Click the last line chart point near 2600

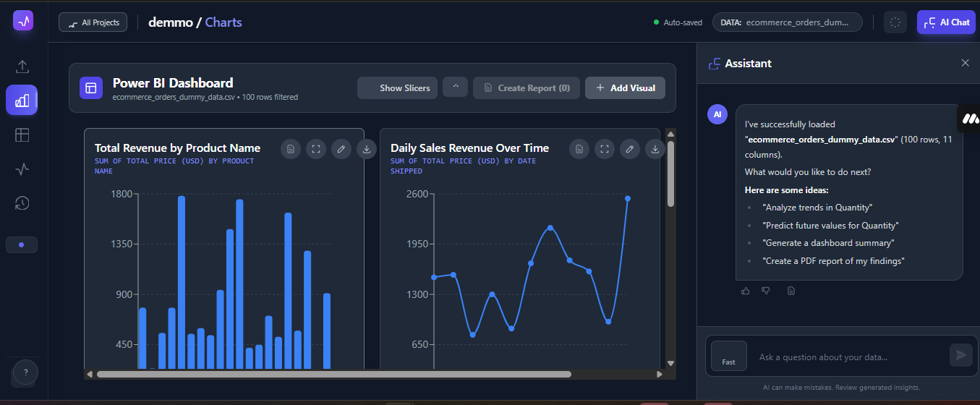point(628,198)
